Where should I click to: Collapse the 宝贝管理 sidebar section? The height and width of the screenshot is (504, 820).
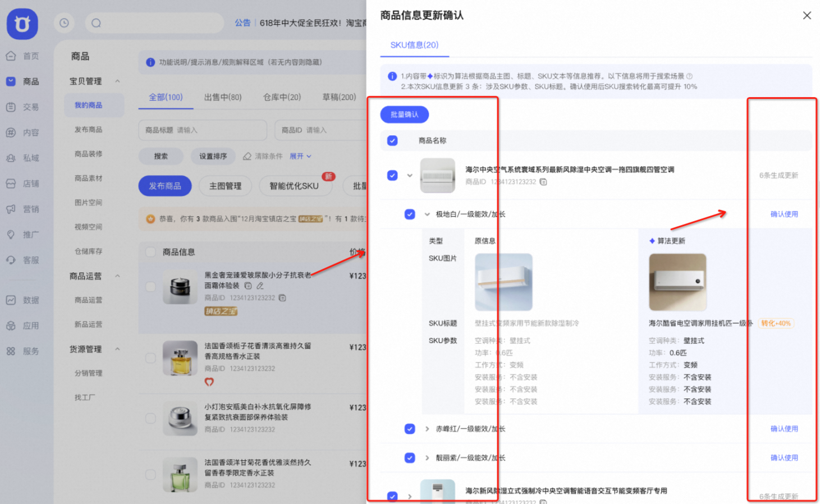117,81
